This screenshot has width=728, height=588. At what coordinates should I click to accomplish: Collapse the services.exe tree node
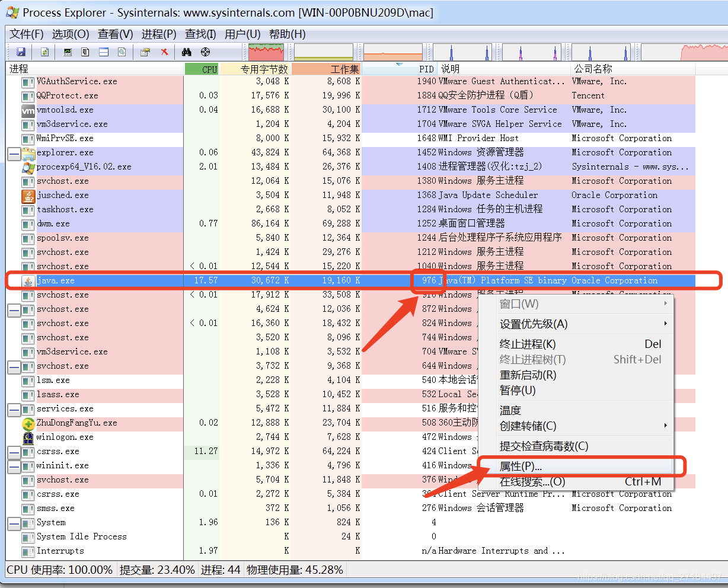(14, 410)
